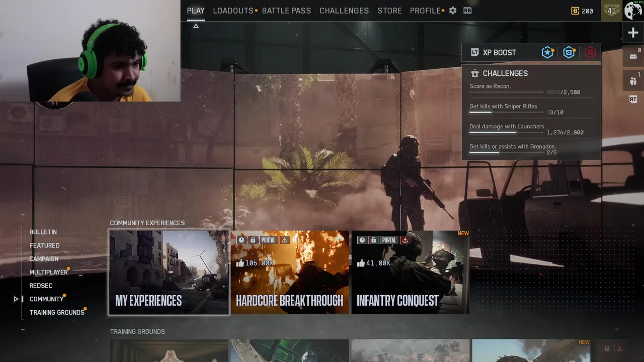Select Redsec in side menu

tap(41, 286)
